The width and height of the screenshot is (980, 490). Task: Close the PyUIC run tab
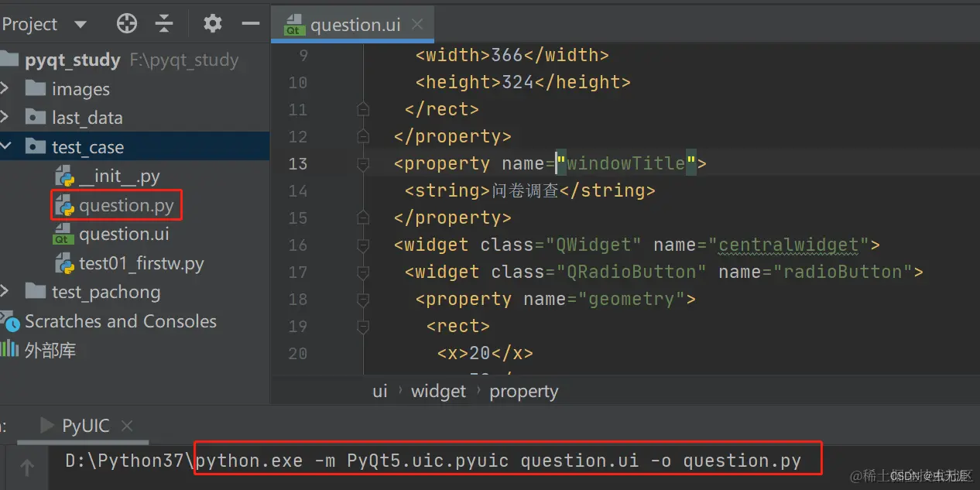(128, 426)
